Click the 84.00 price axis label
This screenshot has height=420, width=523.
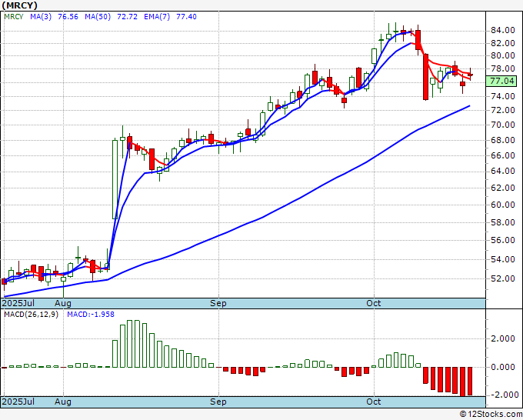point(503,31)
